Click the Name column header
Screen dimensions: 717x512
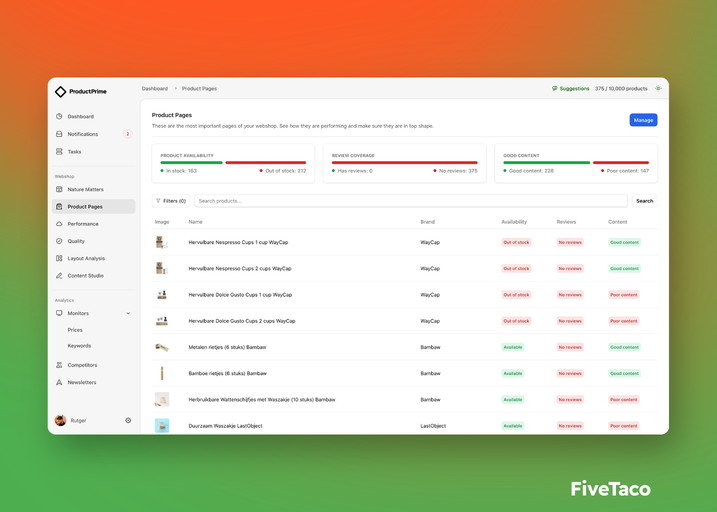[195, 222]
